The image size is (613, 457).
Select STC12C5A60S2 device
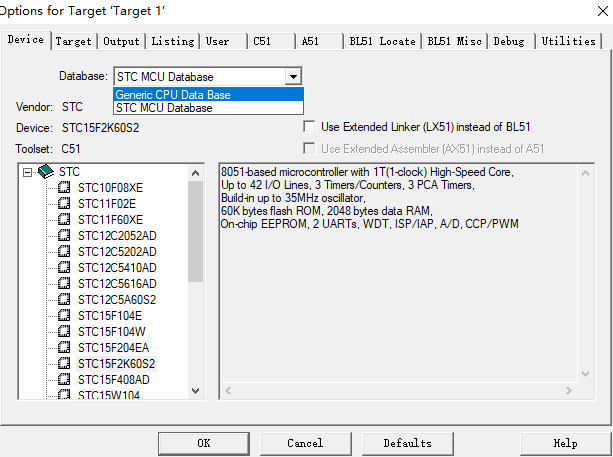coord(117,300)
